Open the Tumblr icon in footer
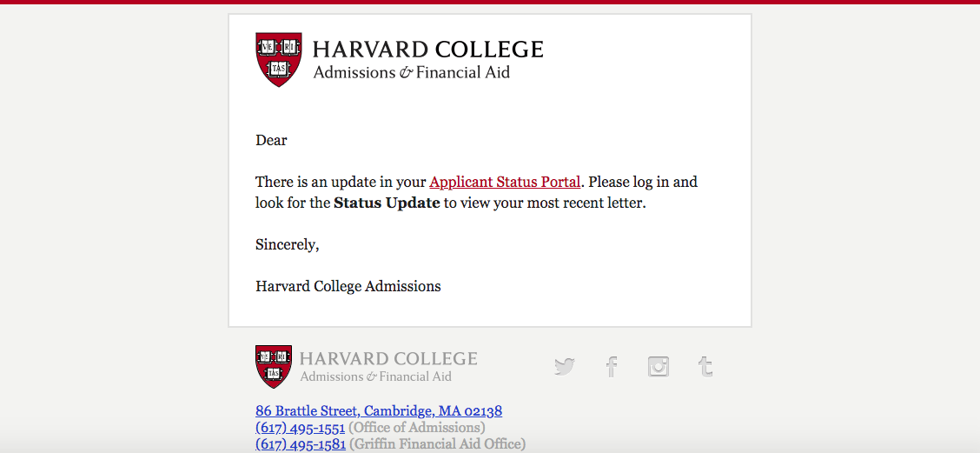Screen dimensions: 980x453 [705, 366]
